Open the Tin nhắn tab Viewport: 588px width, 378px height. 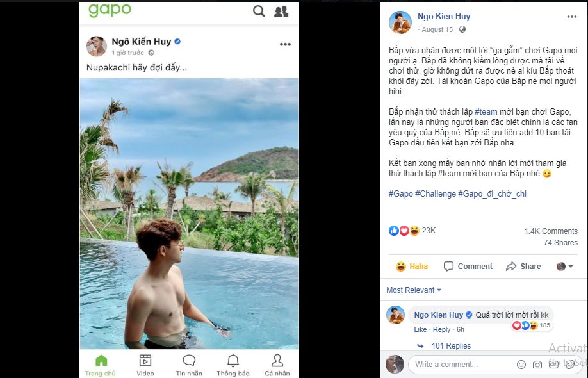[189, 365]
